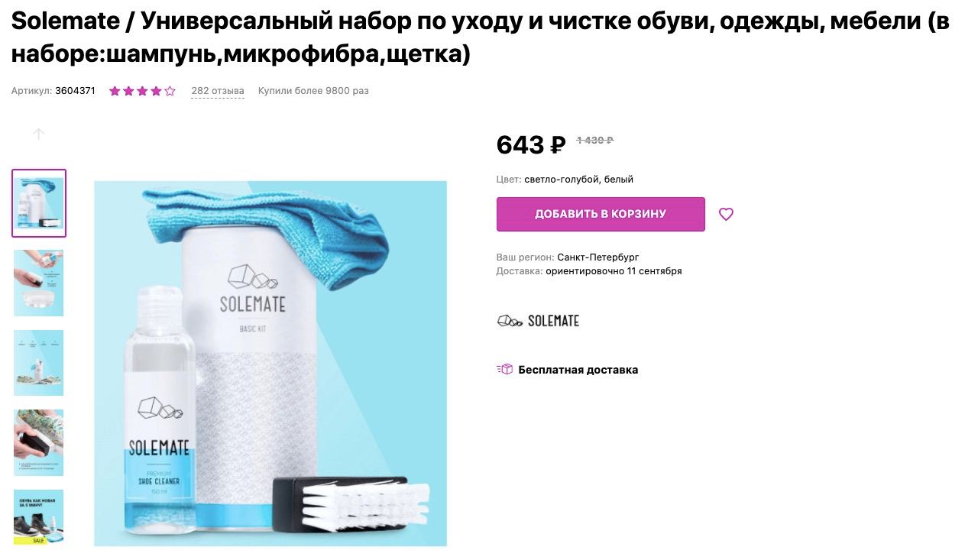
Task: Click the up arrow above thumbnails
Action: tap(39, 134)
